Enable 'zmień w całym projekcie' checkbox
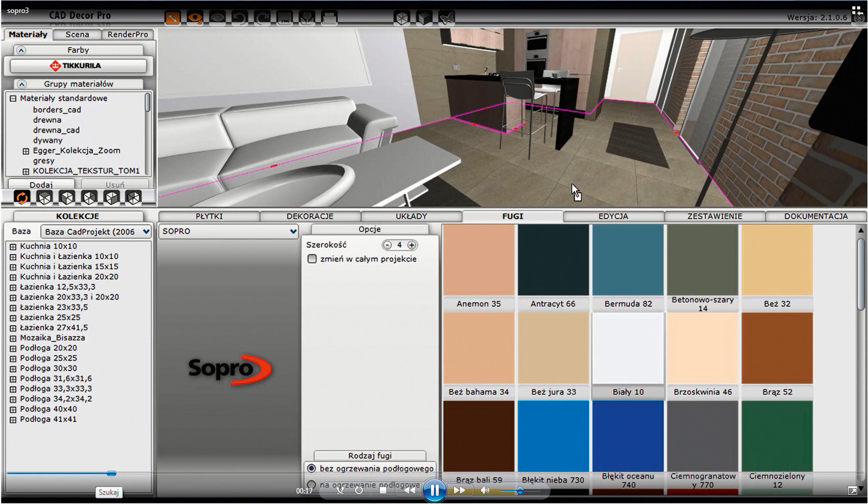 click(x=312, y=259)
